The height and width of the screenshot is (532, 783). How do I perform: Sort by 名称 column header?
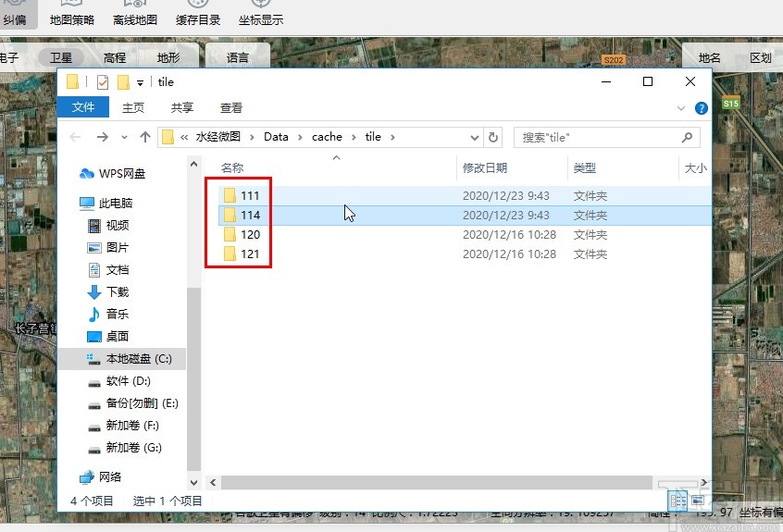[232, 167]
